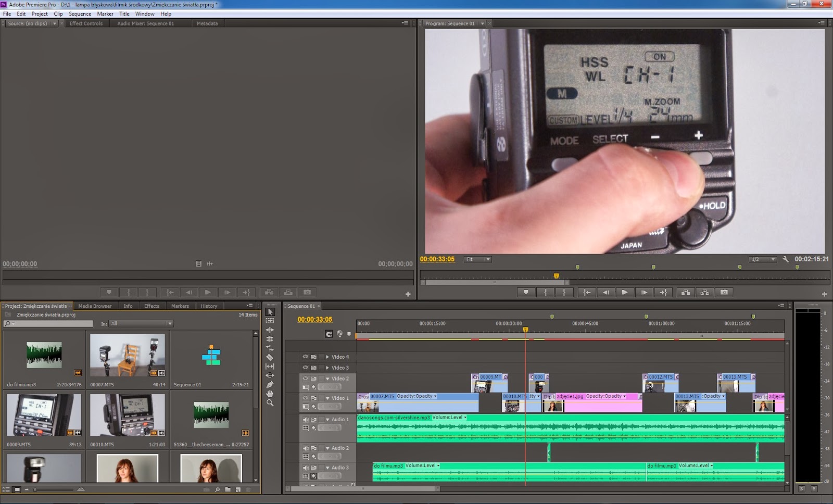Select the Rate Stretch tool
This screenshot has width=833, height=504.
pyautogui.click(x=270, y=348)
